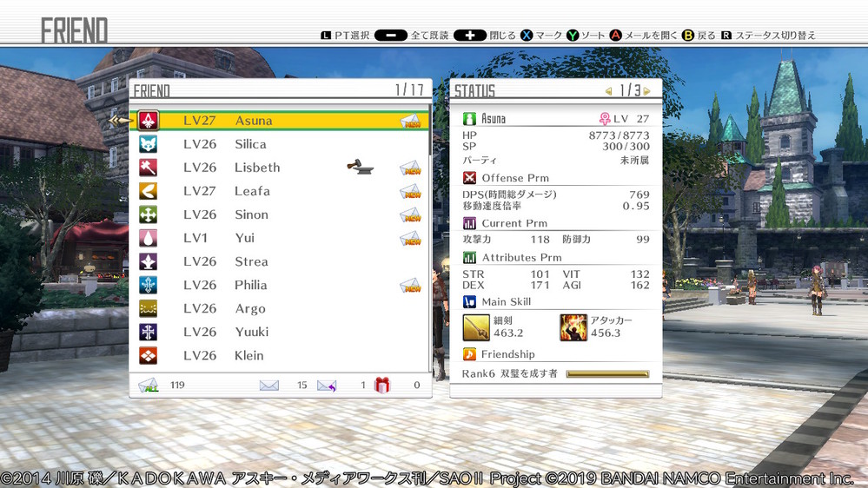Click the A button to open mail
868x488 pixels.
[x=615, y=36]
